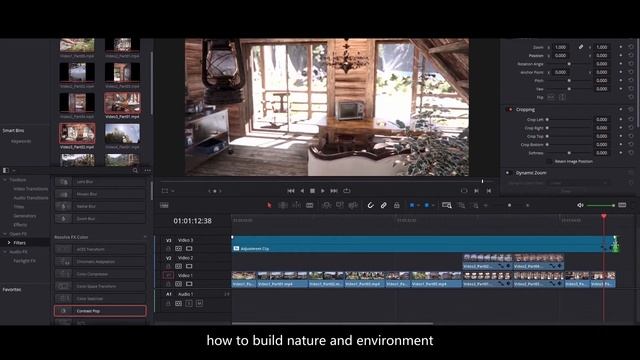Activate the Dynamic Trim Mode tool
Viewport: 640px width, 360px height.
296,205
